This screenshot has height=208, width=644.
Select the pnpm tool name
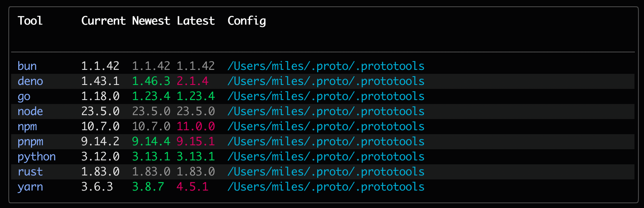click(x=30, y=142)
